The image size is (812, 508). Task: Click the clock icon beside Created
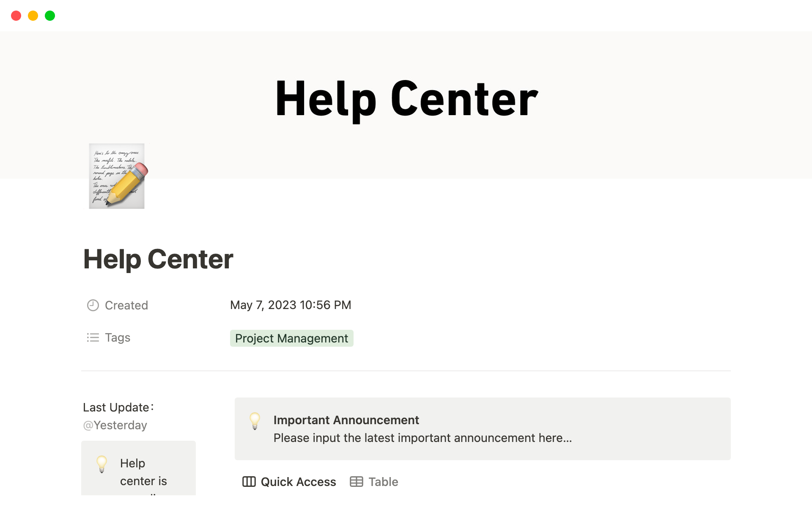coord(93,305)
